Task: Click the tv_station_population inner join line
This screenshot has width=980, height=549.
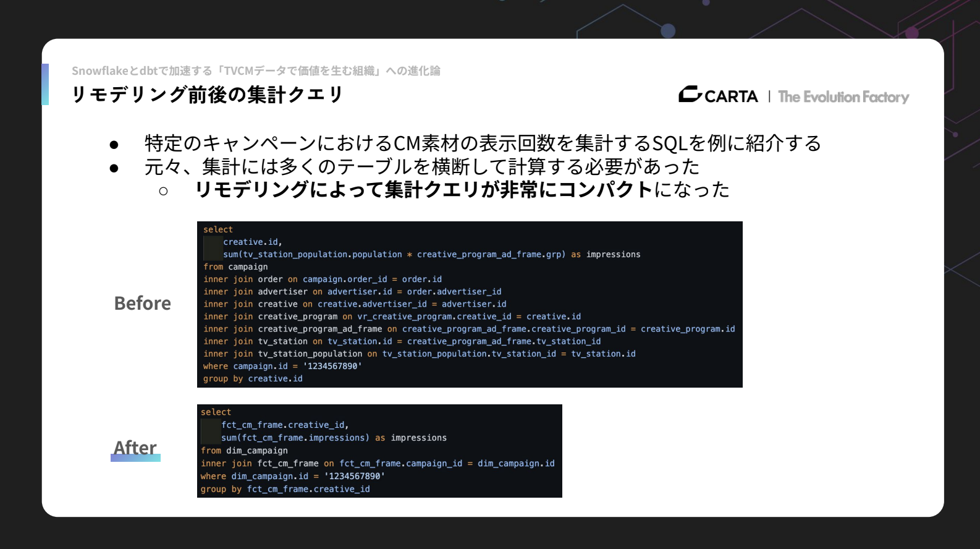Action: (x=419, y=354)
